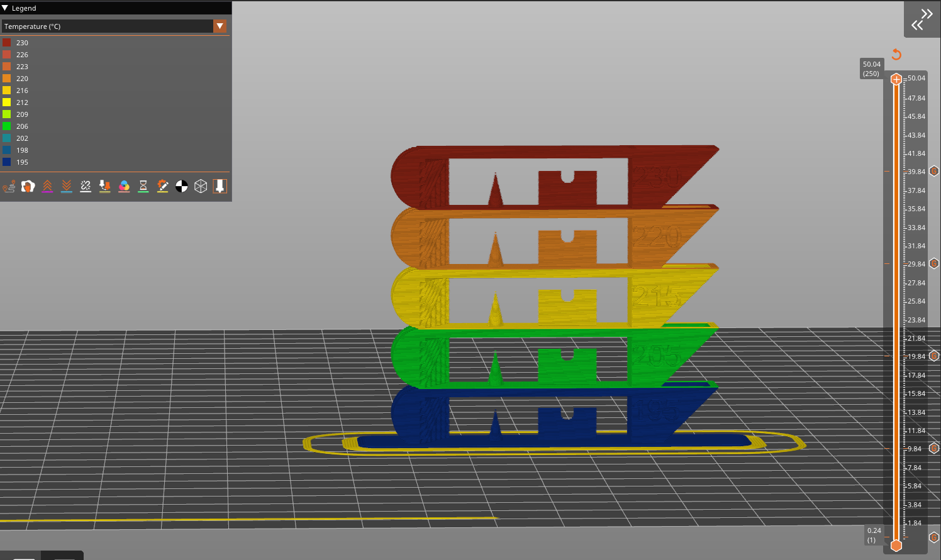This screenshot has width=941, height=560.
Task: Collapse the Legend panel triangle
Action: point(5,8)
